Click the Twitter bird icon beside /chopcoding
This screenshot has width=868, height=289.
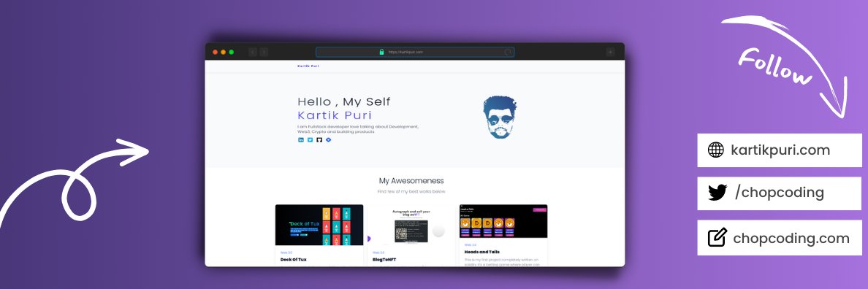[x=717, y=193]
